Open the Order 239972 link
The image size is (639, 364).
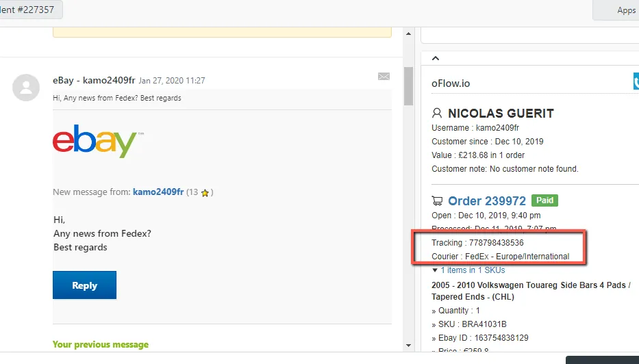click(486, 200)
